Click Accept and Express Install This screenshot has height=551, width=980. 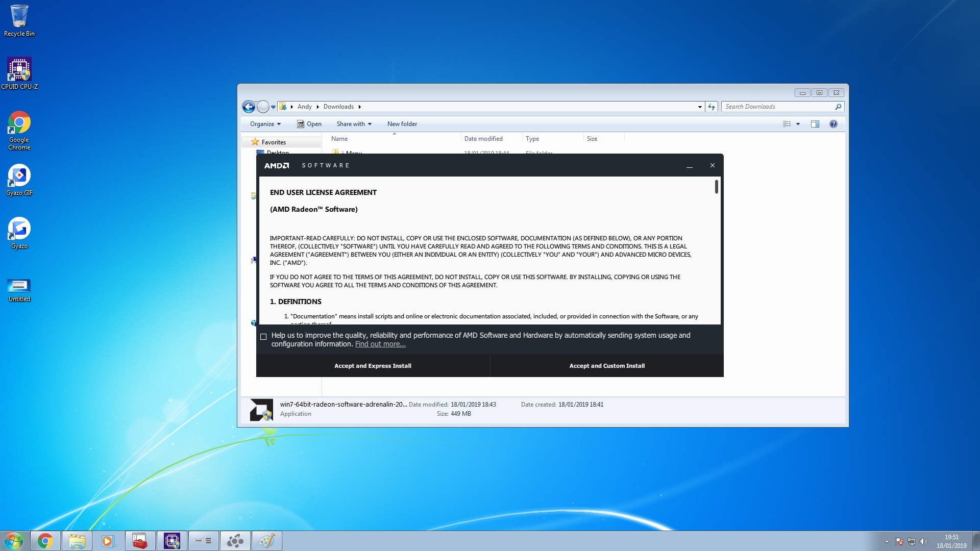[x=373, y=366]
